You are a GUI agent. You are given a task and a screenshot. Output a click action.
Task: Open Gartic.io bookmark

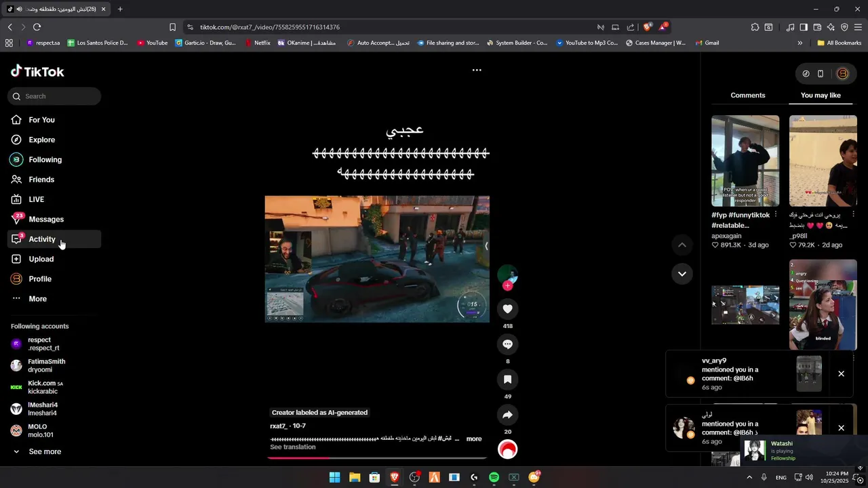click(x=205, y=43)
